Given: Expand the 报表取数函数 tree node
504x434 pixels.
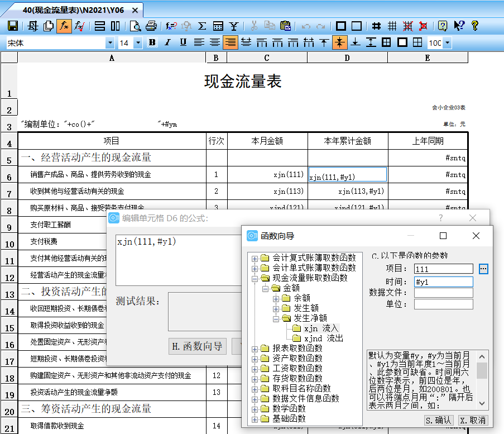Looking at the screenshot, I should [x=255, y=349].
